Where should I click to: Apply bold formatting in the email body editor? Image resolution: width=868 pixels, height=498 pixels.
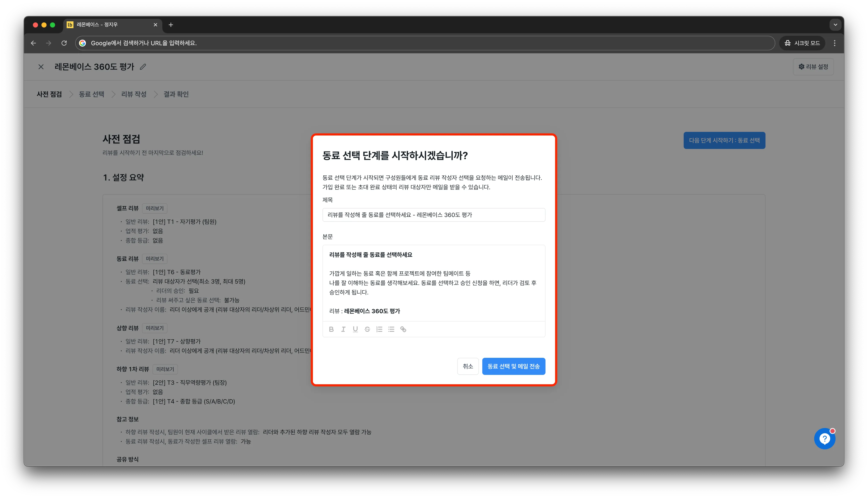point(331,329)
